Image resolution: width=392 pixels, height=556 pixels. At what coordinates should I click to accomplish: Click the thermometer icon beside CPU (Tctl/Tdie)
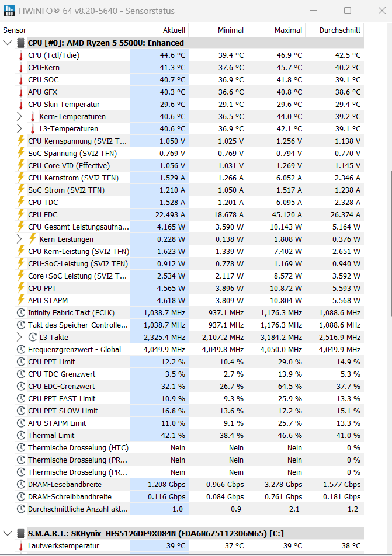pyautogui.click(x=21, y=55)
